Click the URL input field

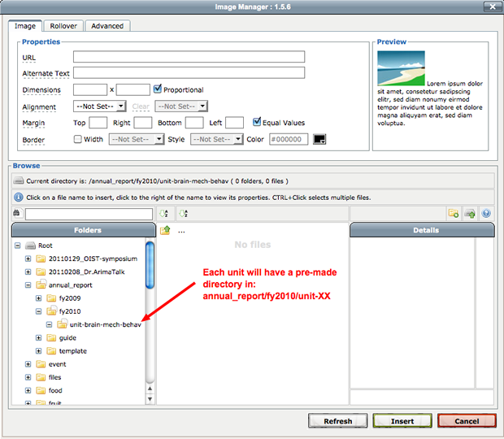[189, 57]
